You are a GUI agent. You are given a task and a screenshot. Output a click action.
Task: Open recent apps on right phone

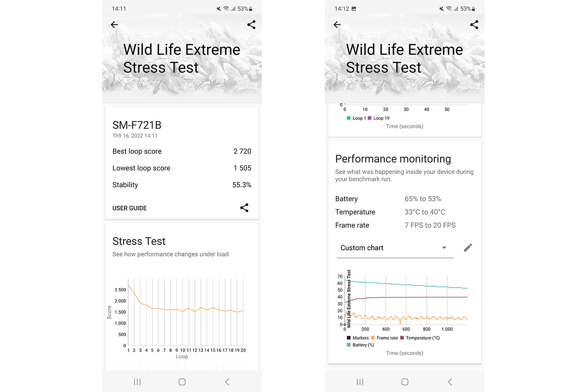click(360, 382)
